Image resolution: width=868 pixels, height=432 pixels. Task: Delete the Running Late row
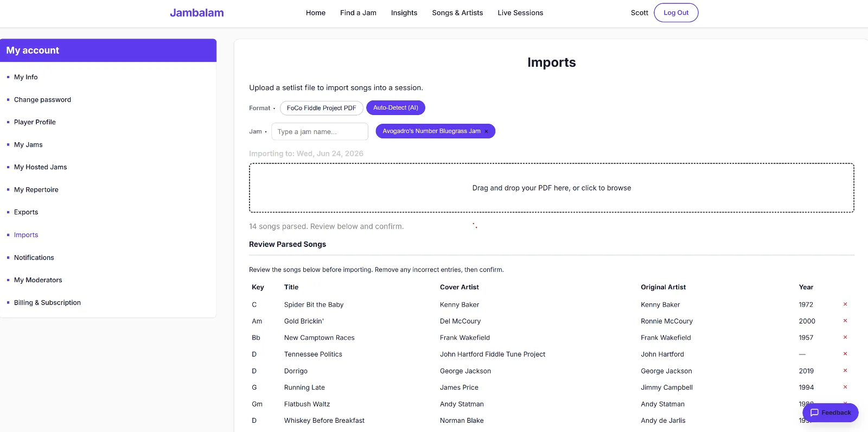click(x=845, y=387)
